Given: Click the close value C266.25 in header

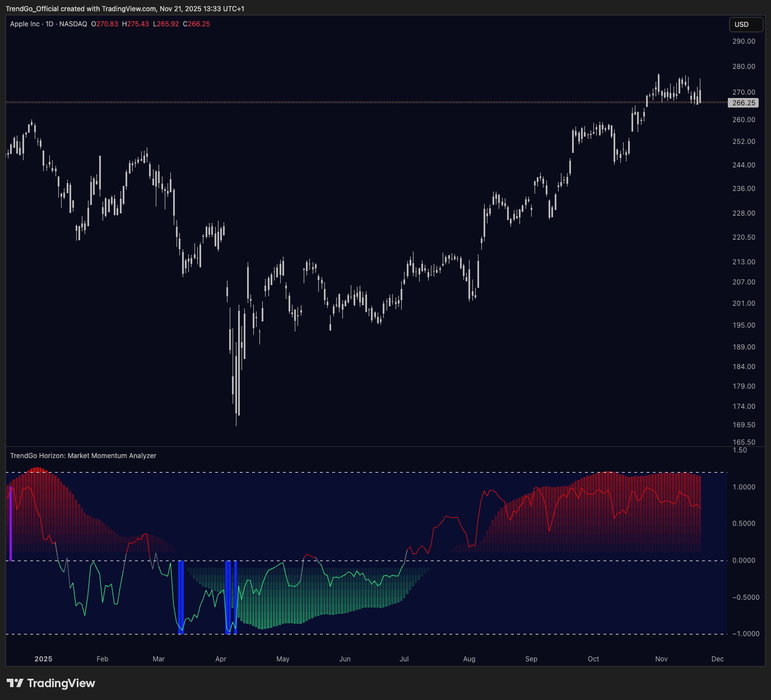Looking at the screenshot, I should 197,24.
